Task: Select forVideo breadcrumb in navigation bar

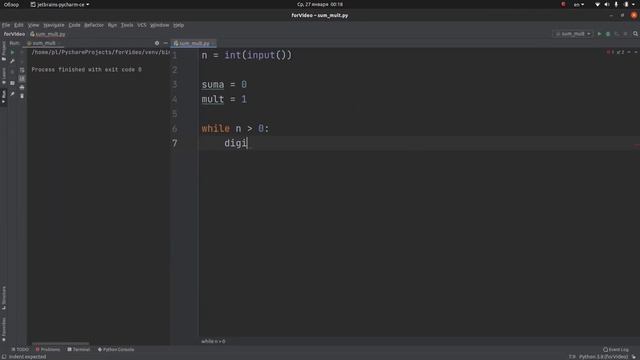Action: pyautogui.click(x=14, y=34)
